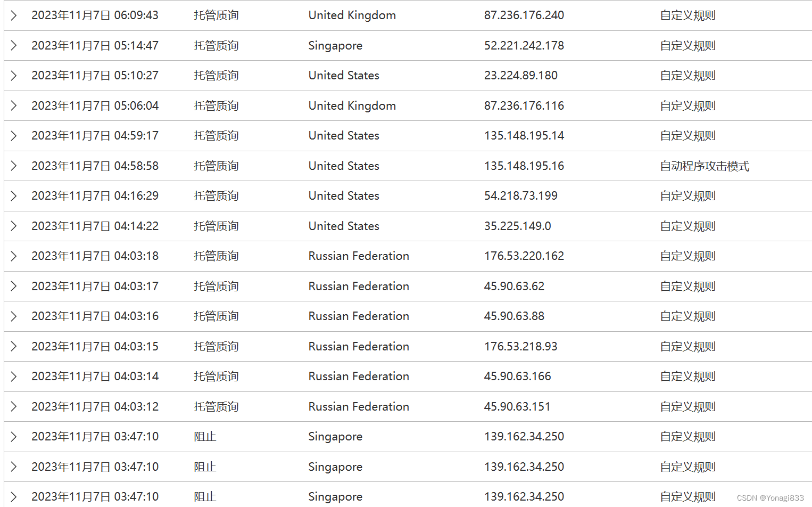812x507 pixels.
Task: Click 自定义规则 in the 45.90.63.88 row
Action: click(688, 316)
